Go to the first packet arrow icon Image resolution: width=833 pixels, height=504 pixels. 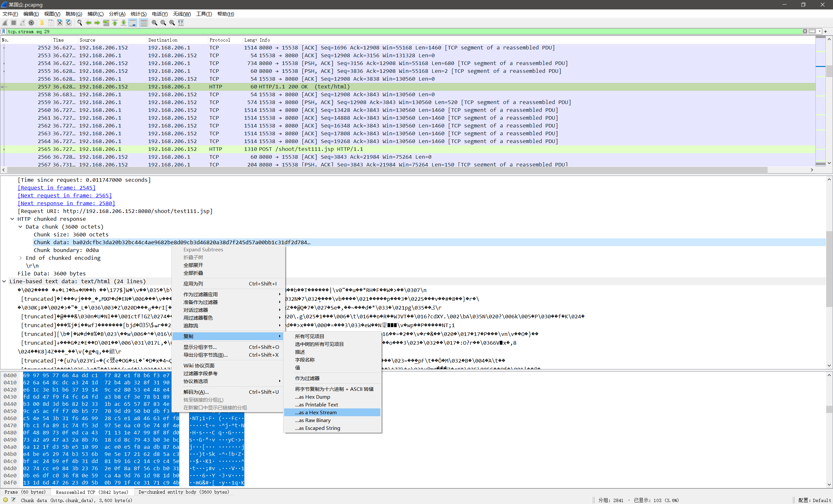point(115,23)
